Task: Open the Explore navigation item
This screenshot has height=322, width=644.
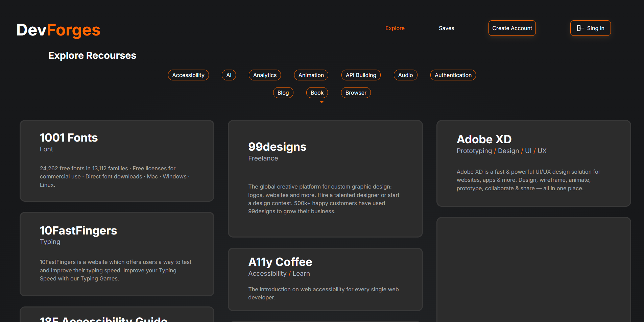Action: click(x=395, y=28)
